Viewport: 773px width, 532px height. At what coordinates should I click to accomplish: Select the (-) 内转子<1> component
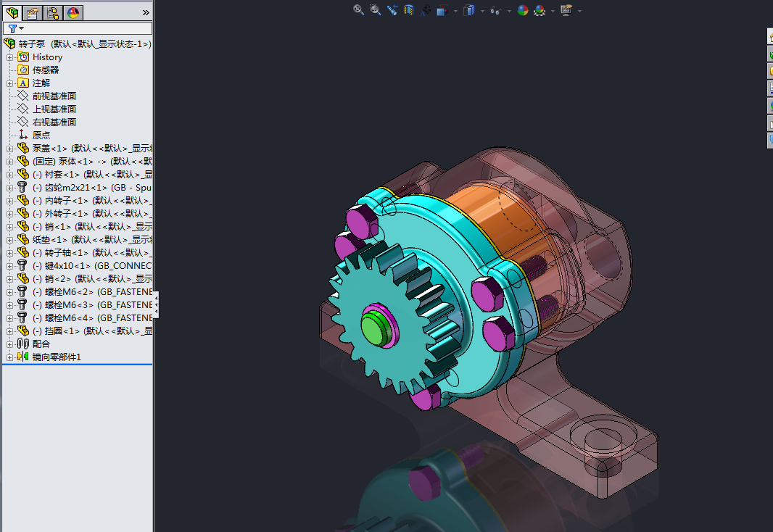(92, 201)
